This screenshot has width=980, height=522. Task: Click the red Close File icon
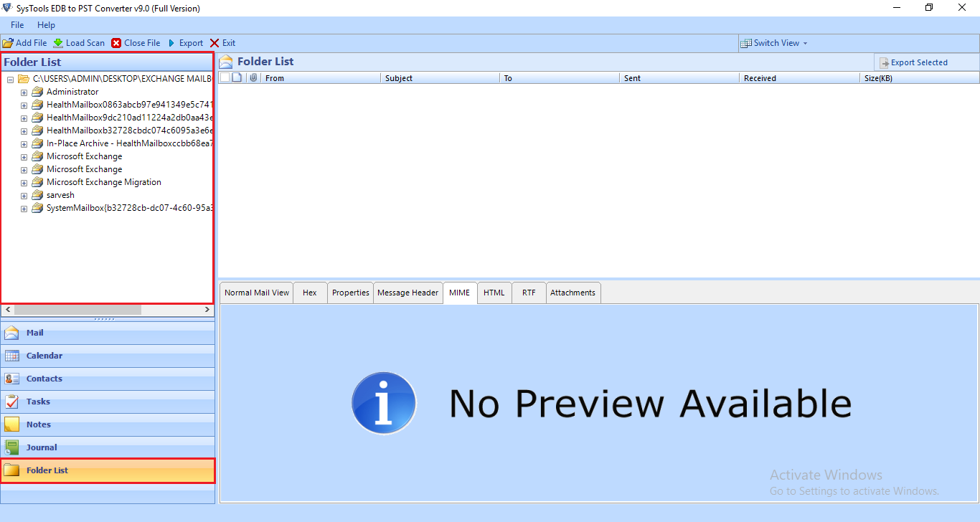pos(116,43)
